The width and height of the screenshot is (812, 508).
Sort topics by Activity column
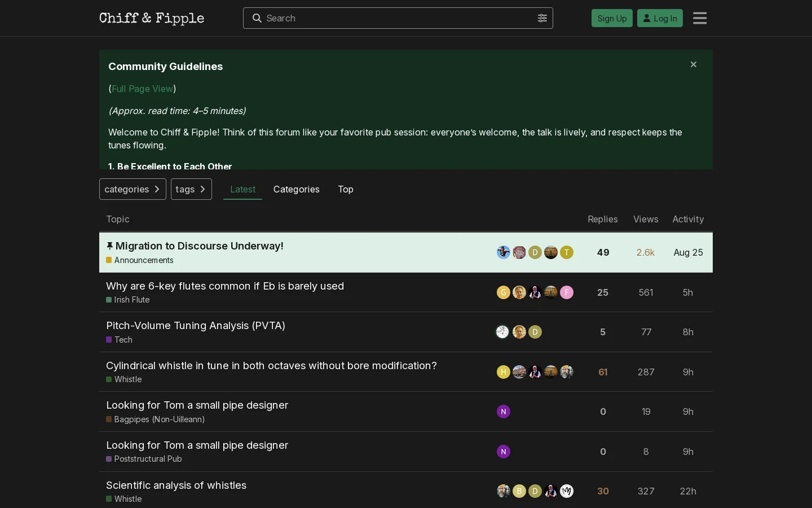coord(688,219)
